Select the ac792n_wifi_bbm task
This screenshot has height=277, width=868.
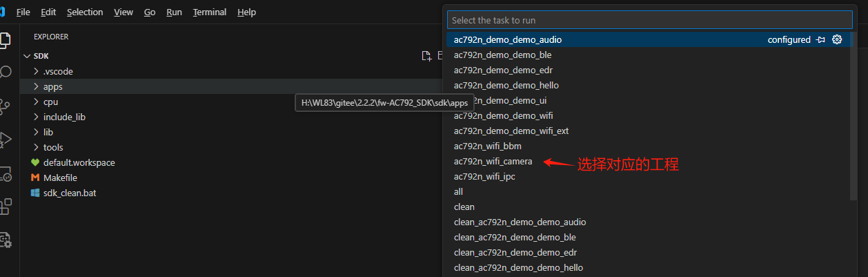650,146
